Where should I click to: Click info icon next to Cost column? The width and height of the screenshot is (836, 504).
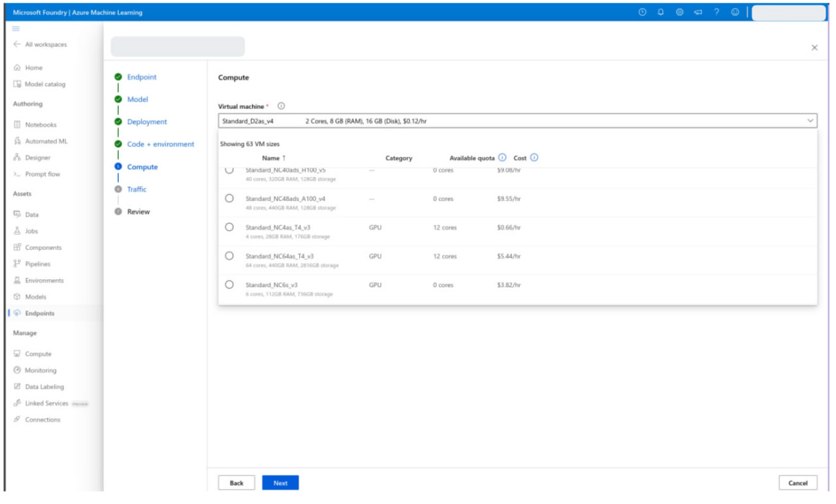[x=534, y=158]
